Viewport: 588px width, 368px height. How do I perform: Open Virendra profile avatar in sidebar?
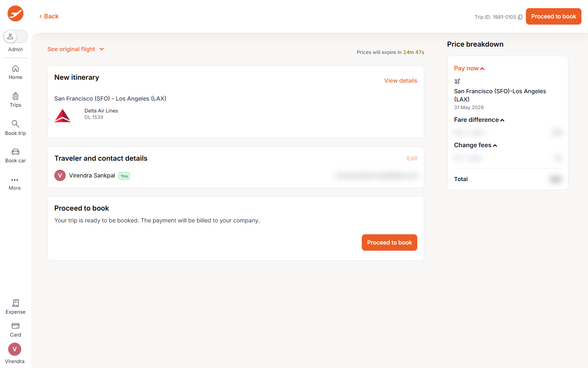click(15, 349)
